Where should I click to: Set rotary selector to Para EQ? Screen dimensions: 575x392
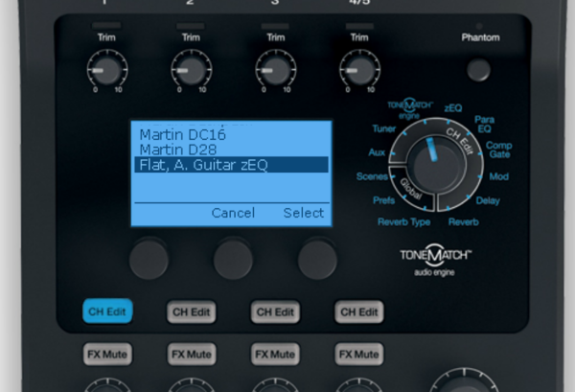(484, 124)
